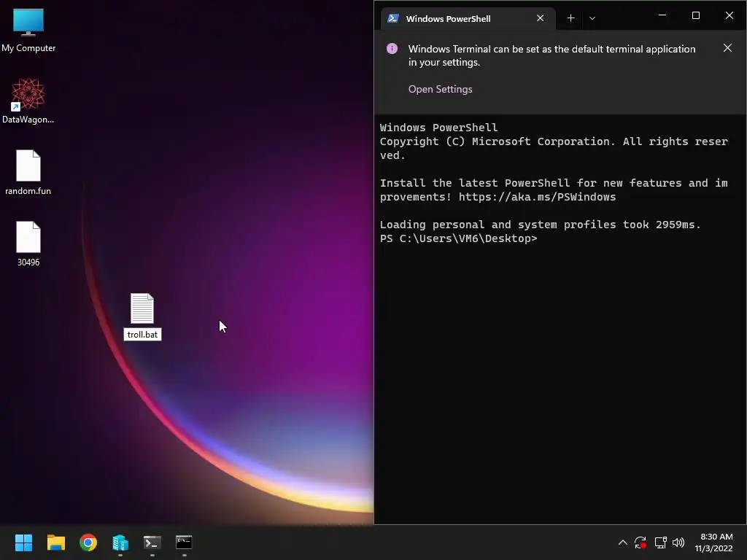The height and width of the screenshot is (560, 747).
Task: Open network settings from tray icon
Action: (x=660, y=542)
